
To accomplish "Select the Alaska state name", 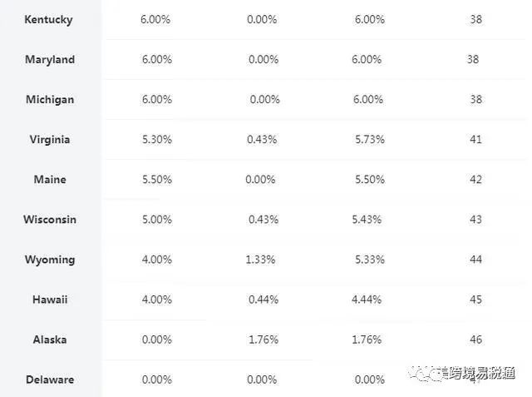I will [x=50, y=339].
